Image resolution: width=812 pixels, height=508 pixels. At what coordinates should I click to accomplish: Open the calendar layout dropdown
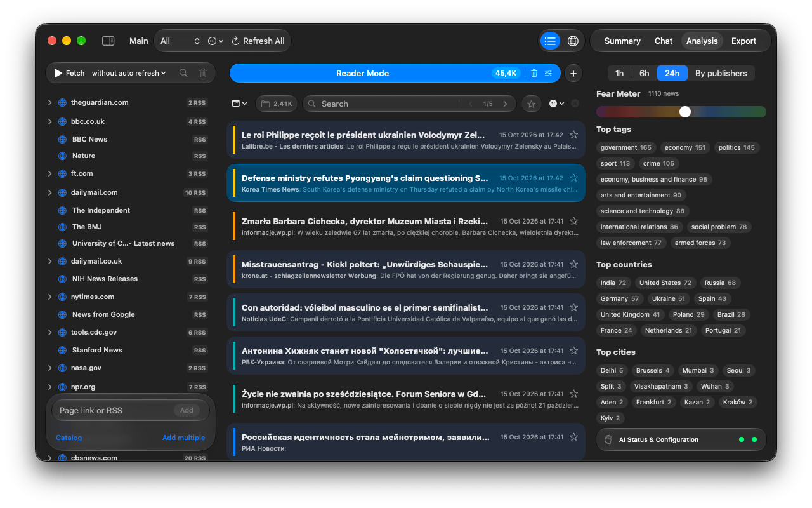239,104
